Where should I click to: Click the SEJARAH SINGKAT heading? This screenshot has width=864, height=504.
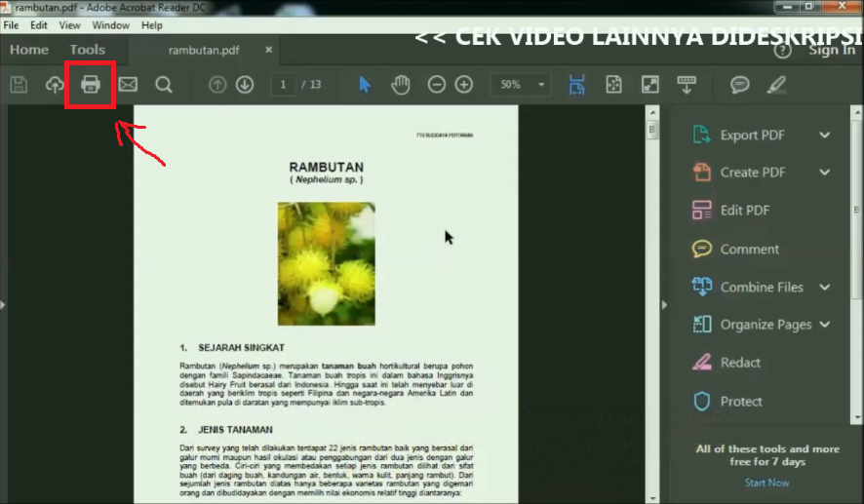pos(241,348)
